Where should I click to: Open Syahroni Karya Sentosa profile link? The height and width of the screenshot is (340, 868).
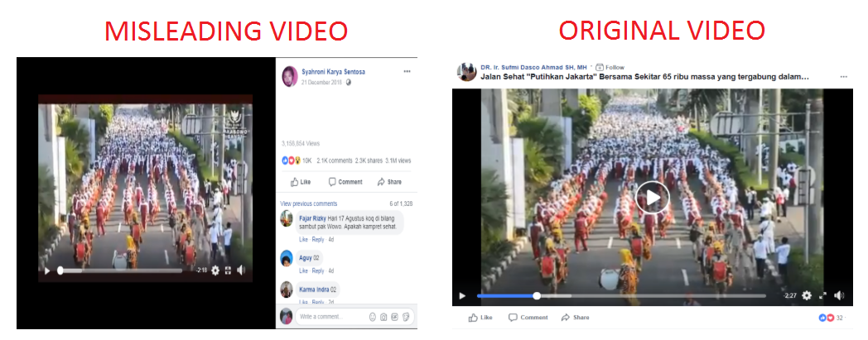(x=333, y=72)
